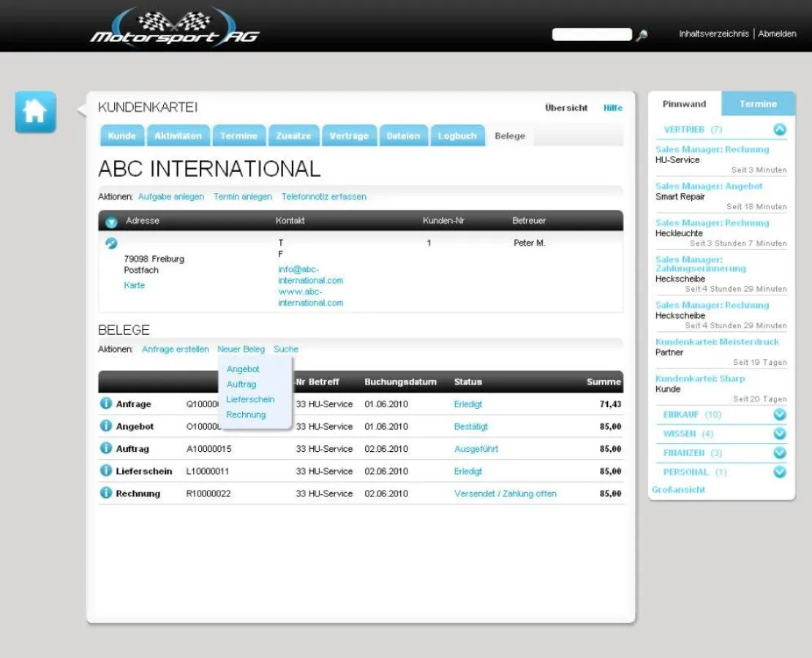This screenshot has width=812, height=658.
Task: Click the blue home icon
Action: click(35, 112)
